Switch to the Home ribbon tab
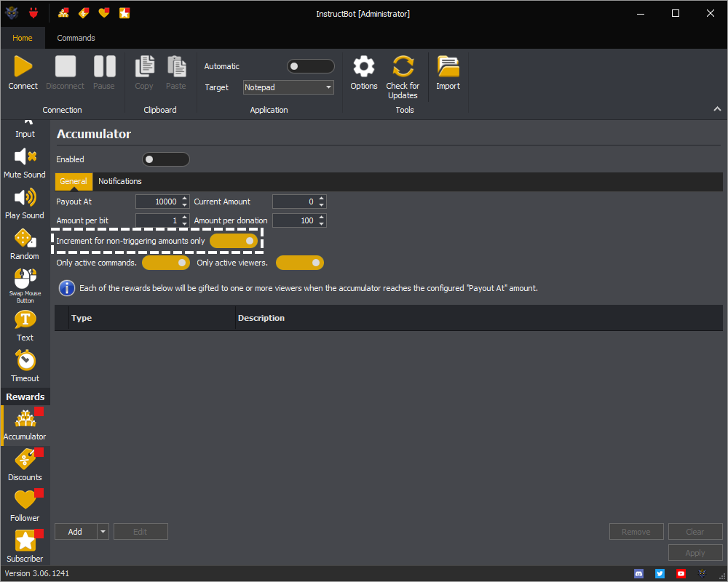Viewport: 728px width, 582px height. (x=23, y=38)
